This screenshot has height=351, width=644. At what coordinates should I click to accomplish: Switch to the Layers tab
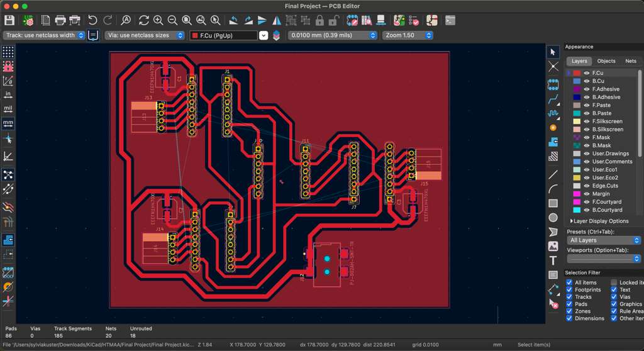579,61
